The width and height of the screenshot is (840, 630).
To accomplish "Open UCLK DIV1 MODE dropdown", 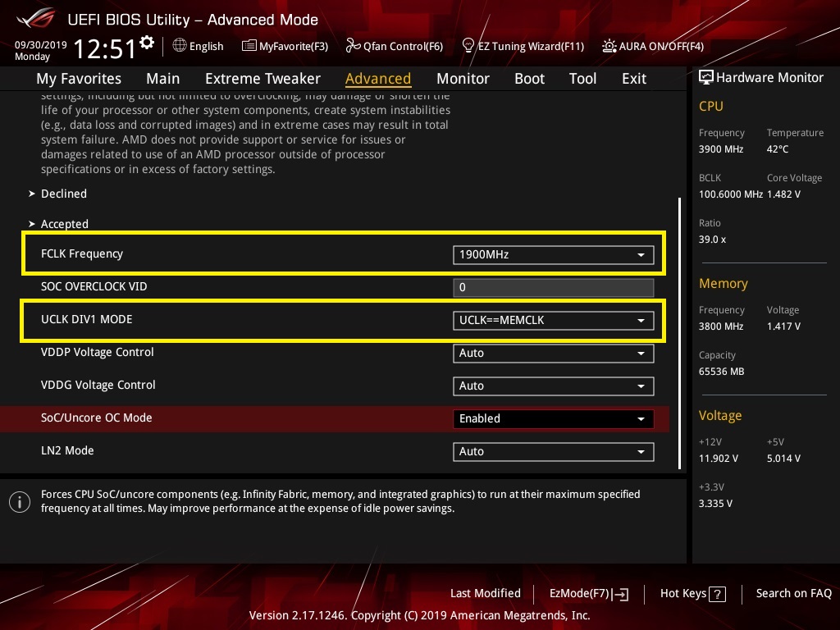I will (x=553, y=321).
